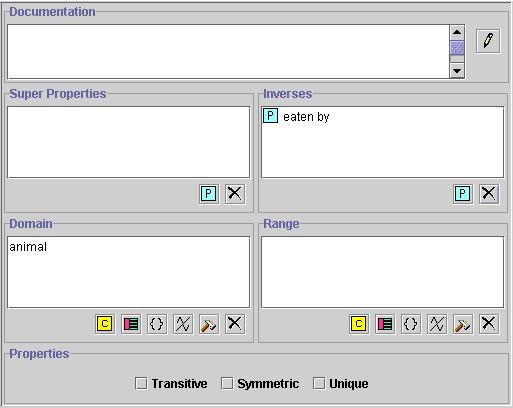Select 'animal' in the Domain list
Image resolution: width=513 pixels, height=408 pixels.
(x=28, y=247)
